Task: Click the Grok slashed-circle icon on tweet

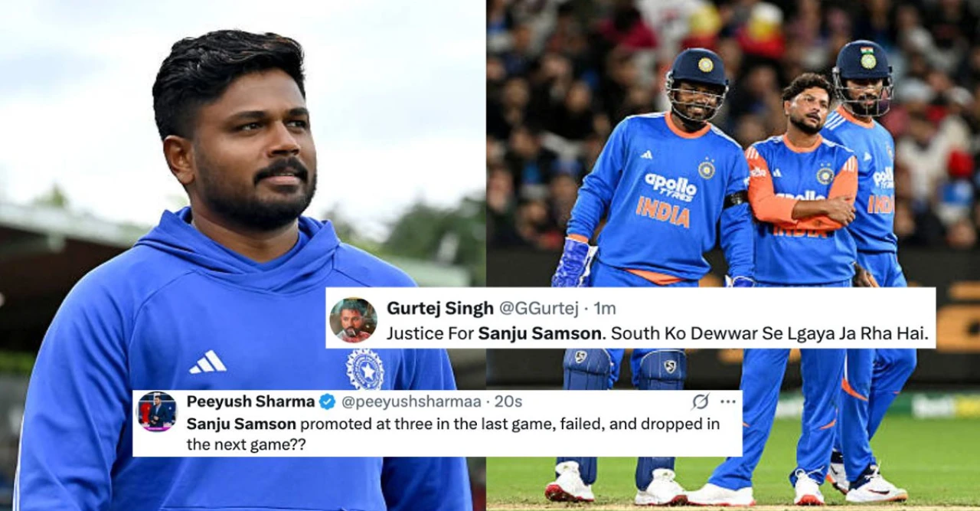Action: tap(700, 401)
